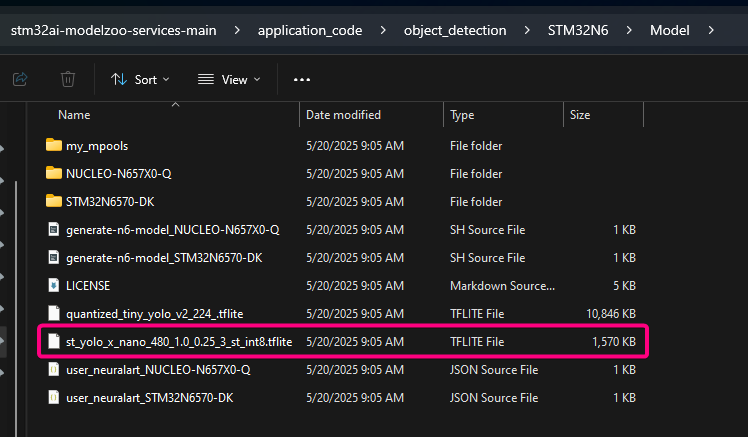Select the STM32N6570-DK folder icon

(x=54, y=201)
